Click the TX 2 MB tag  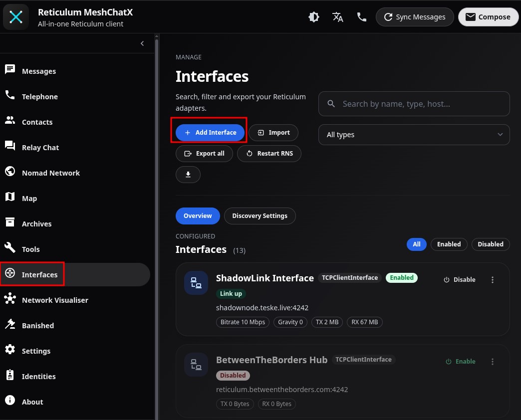[x=327, y=322]
